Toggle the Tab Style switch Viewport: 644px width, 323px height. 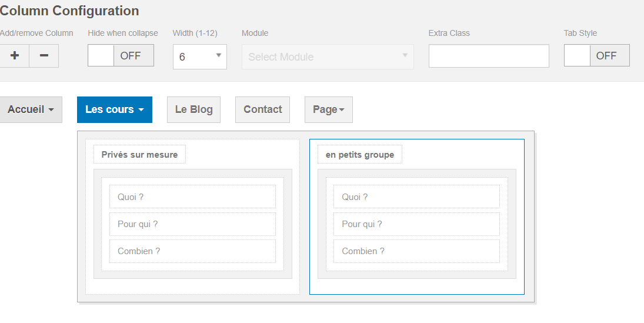596,56
